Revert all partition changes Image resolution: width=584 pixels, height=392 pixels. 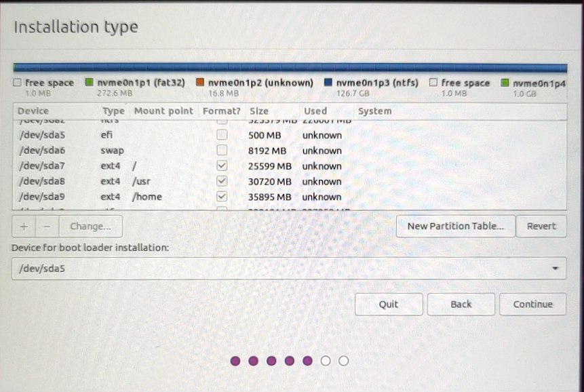(541, 226)
